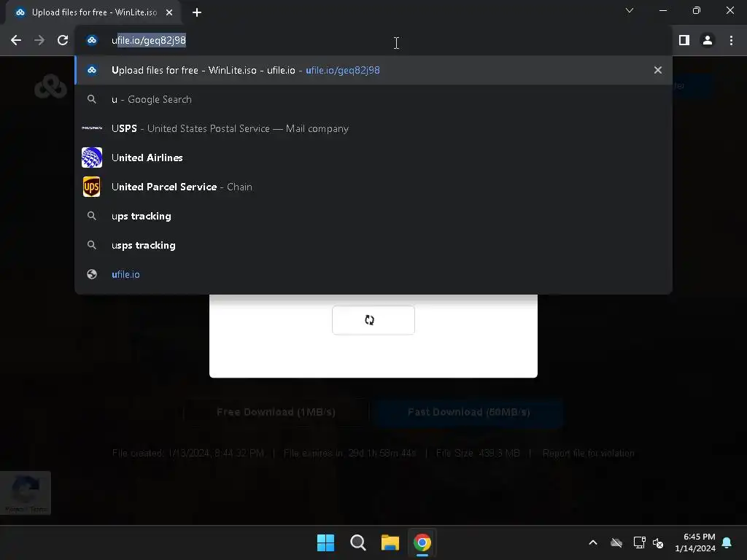
Task: Click the OneDrive cloud tray icon
Action: coord(616,542)
